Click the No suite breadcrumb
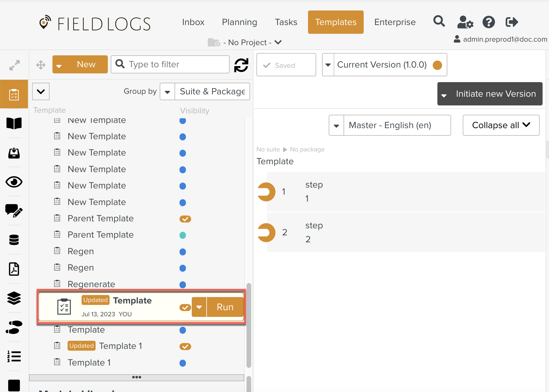549x392 pixels. point(268,149)
